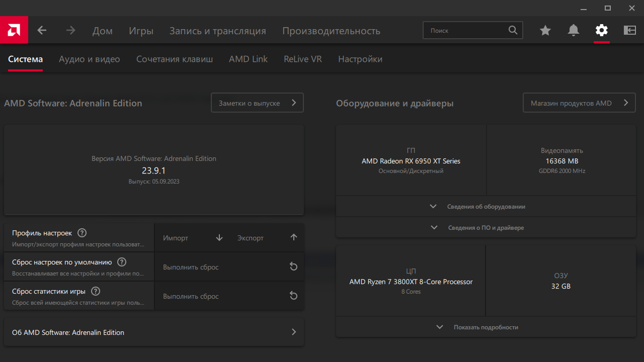Screen dimensions: 644x362
Task: Switch to AMD Link tab
Action: [x=249, y=59]
